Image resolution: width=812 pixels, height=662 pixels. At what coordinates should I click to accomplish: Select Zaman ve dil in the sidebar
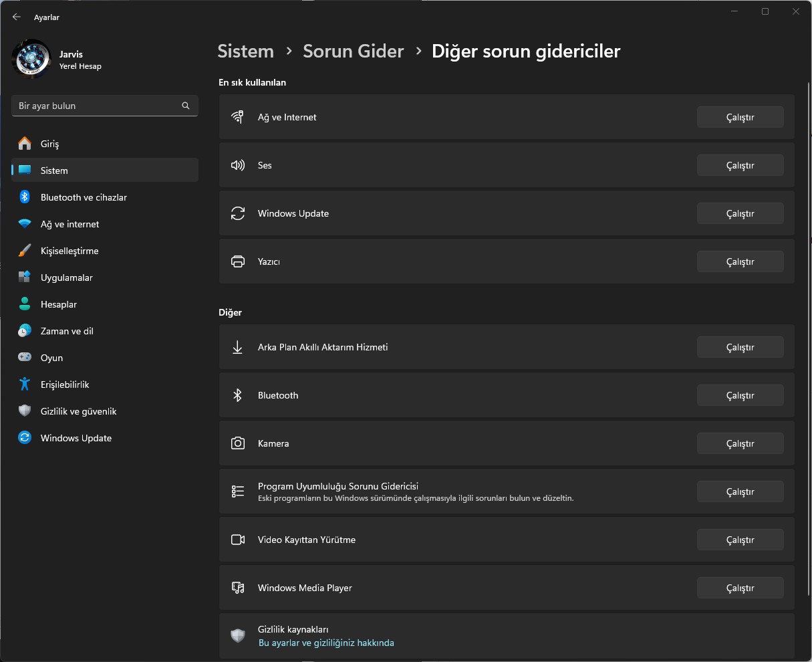(105, 331)
